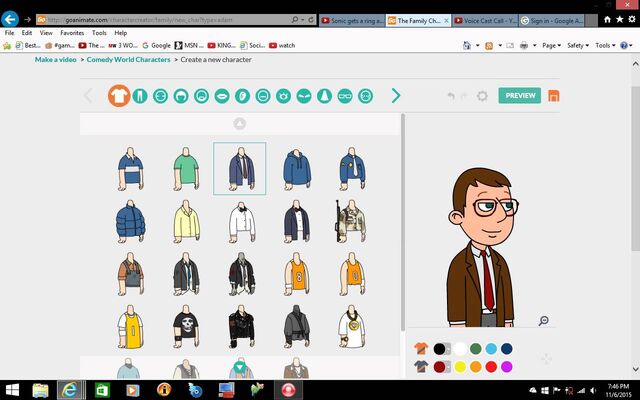Screen dimensions: 640x400
Task: Zoom the character preview with magnifier icon
Action: (x=543, y=320)
